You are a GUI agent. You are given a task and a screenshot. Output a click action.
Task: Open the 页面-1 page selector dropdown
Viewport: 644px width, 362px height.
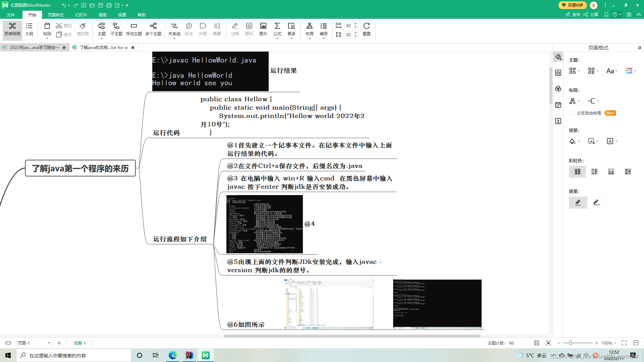(x=48, y=343)
